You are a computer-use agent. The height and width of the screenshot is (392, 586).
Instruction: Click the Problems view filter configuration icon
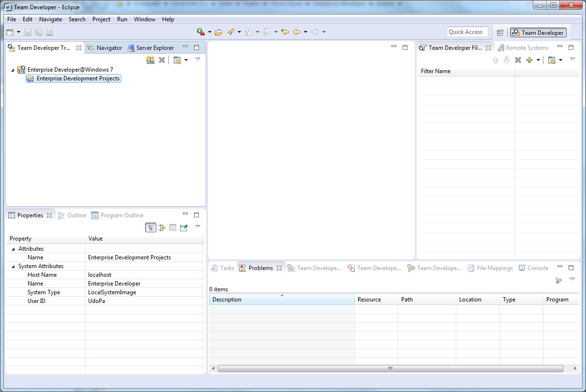558,280
